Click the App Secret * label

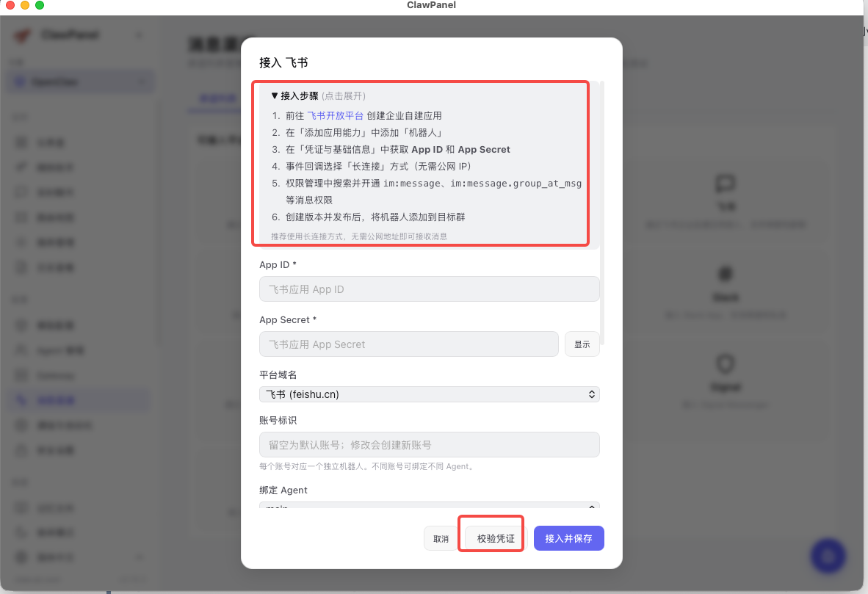click(288, 320)
